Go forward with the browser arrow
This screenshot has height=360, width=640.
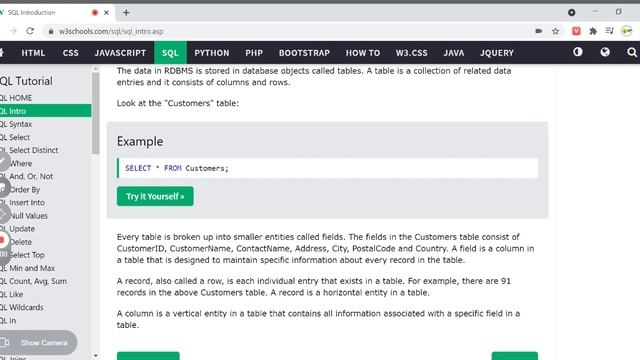click(13, 31)
